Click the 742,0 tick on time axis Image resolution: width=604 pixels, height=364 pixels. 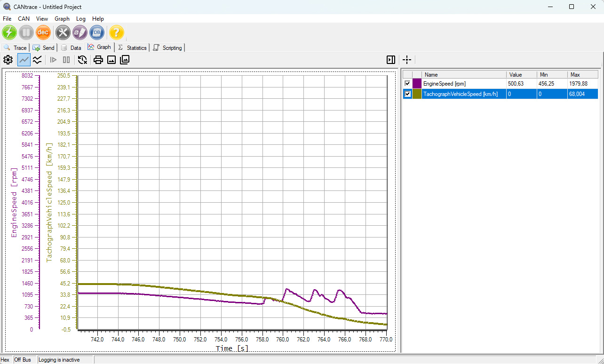97,340
